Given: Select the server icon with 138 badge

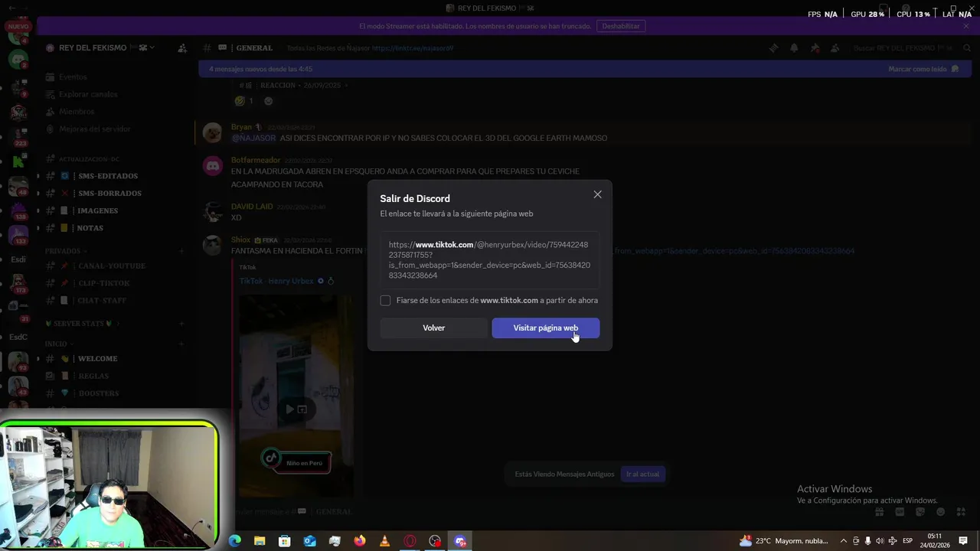Looking at the screenshot, I should (x=18, y=210).
